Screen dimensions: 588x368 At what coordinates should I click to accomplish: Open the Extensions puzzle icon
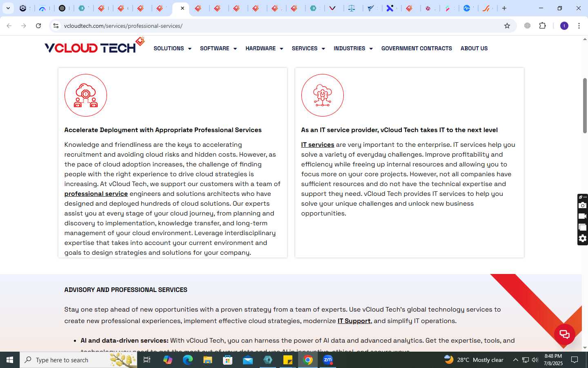(542, 26)
